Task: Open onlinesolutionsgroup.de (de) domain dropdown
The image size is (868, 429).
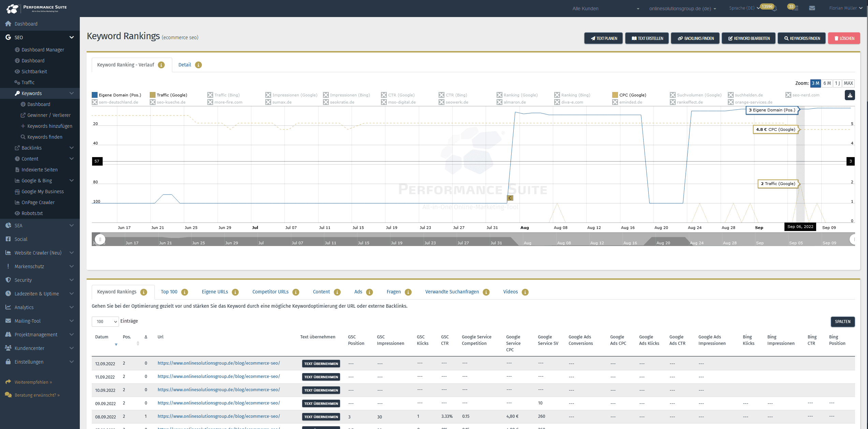Action: pyautogui.click(x=682, y=9)
